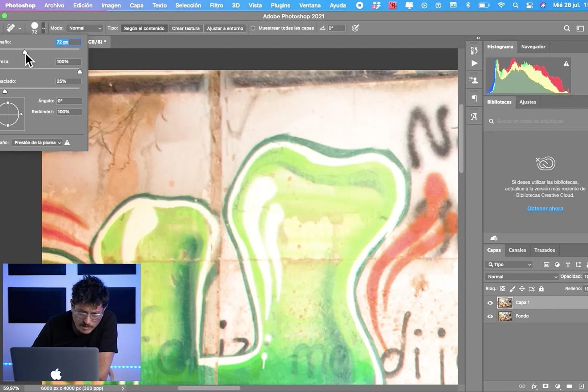Screen dimensions: 588x392
Task: Hide the Capa 1 layer
Action: 490,303
